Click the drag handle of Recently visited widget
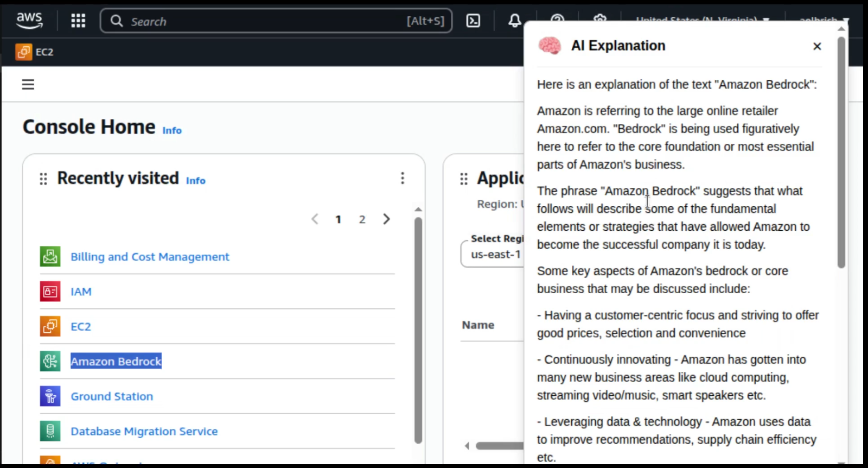 43,179
